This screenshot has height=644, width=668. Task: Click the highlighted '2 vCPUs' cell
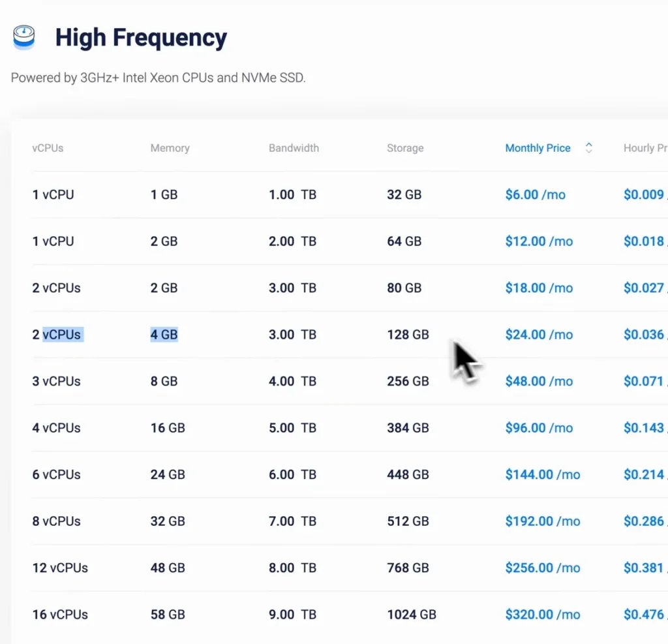pyautogui.click(x=57, y=335)
